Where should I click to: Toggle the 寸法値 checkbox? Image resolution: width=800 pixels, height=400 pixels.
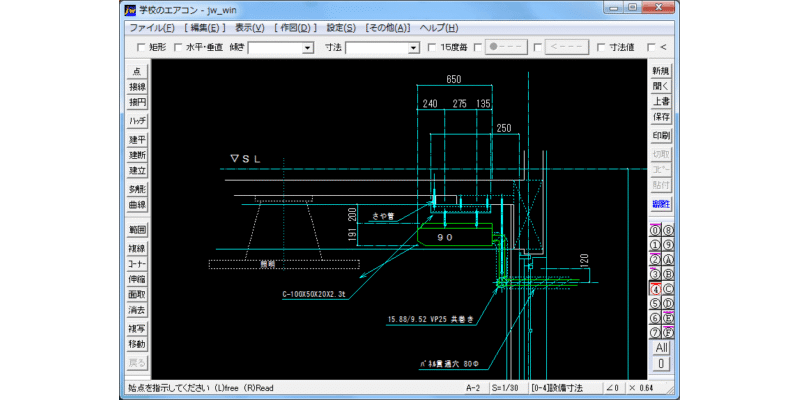(601, 48)
